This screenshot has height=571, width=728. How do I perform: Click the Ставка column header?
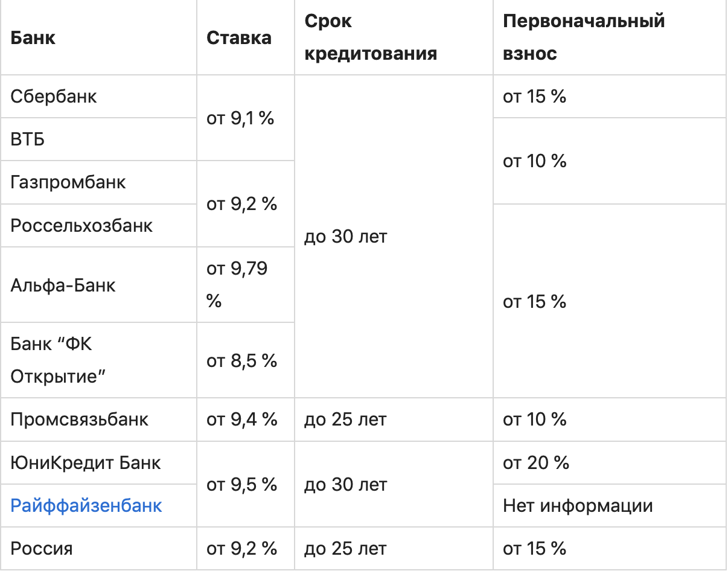pyautogui.click(x=239, y=37)
